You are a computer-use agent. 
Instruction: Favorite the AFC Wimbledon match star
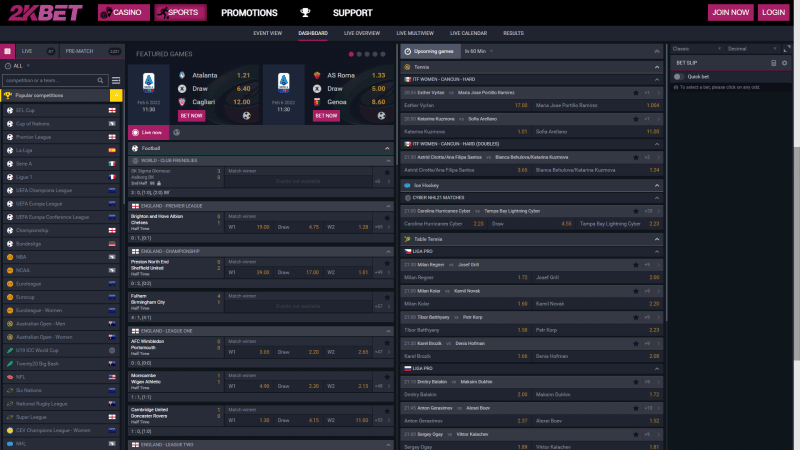[x=387, y=343]
